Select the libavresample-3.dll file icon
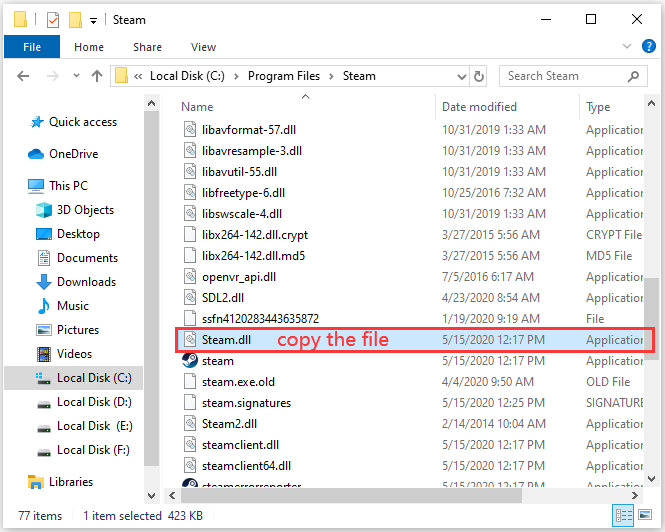The width and height of the screenshot is (665, 532). click(190, 151)
